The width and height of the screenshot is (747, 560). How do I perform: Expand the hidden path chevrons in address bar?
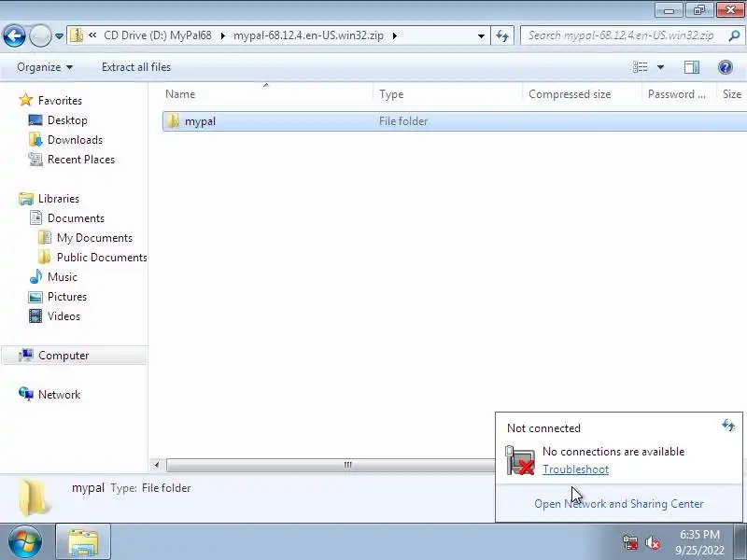92,35
